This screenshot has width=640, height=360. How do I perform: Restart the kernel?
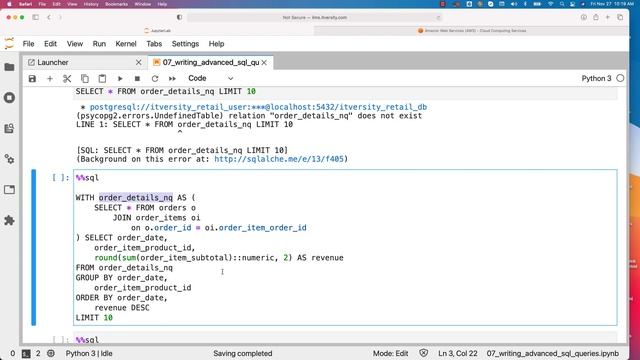tap(155, 78)
